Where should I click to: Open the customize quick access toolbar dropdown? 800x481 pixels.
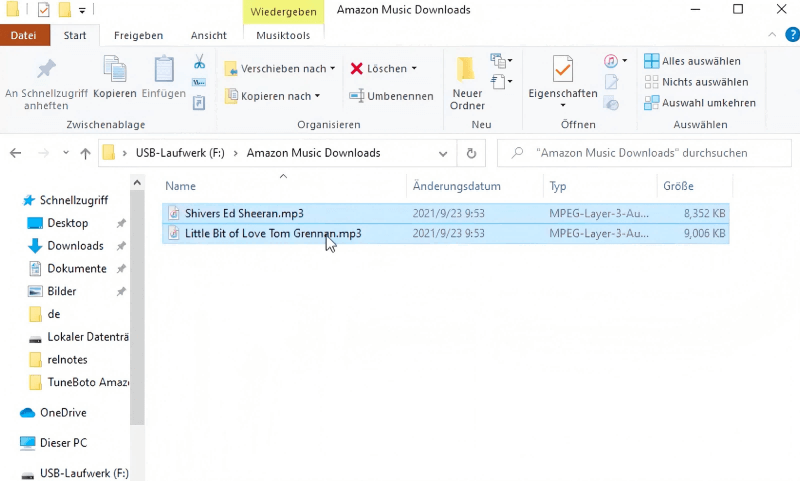pos(82,10)
